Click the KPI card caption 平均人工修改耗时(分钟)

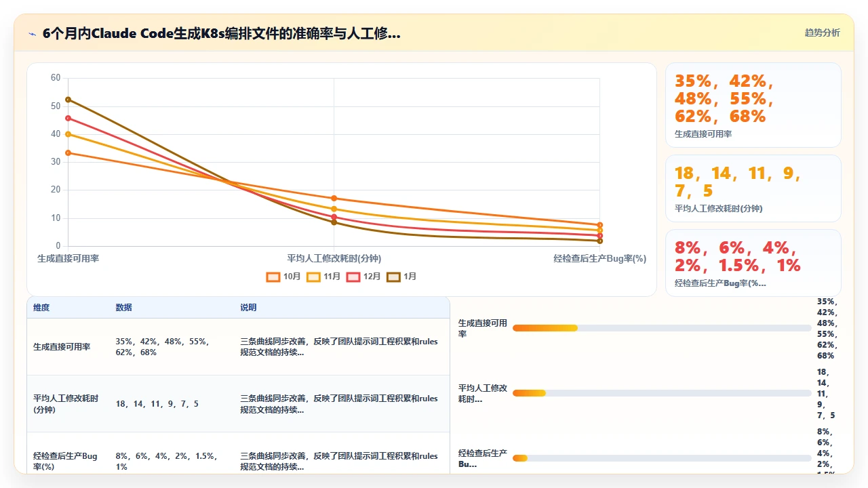coord(718,209)
